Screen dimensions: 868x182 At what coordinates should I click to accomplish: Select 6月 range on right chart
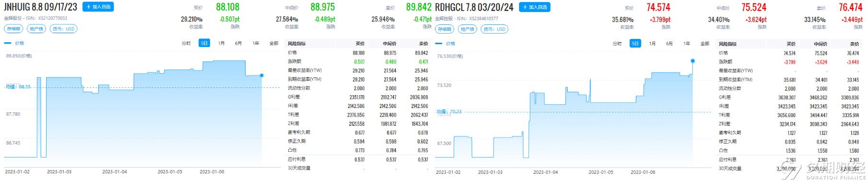click(669, 44)
